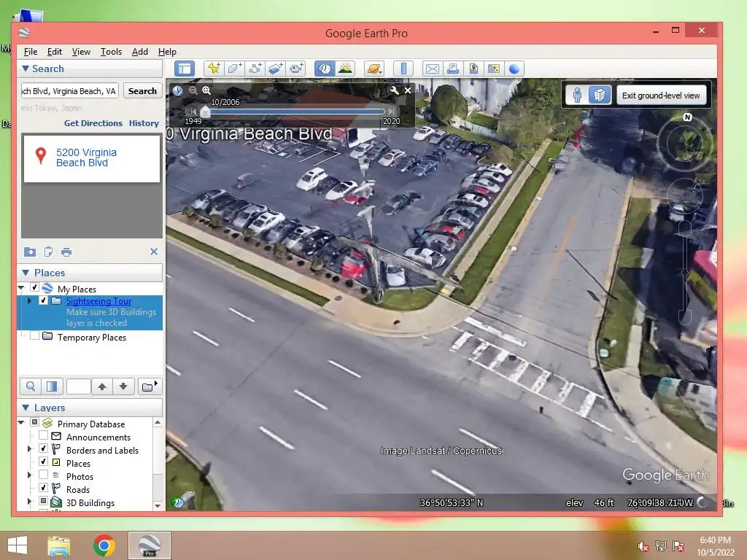747x560 pixels.
Task: Record a tour with the camera icon
Action: [x=296, y=69]
